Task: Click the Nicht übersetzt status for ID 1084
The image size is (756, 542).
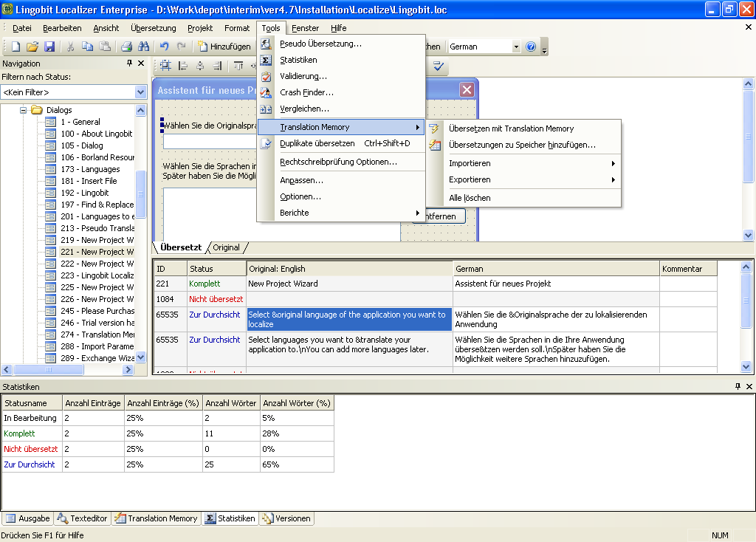Action: point(216,299)
